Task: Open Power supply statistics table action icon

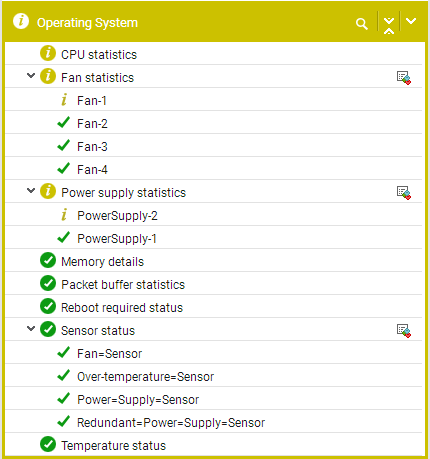Action: pos(404,193)
